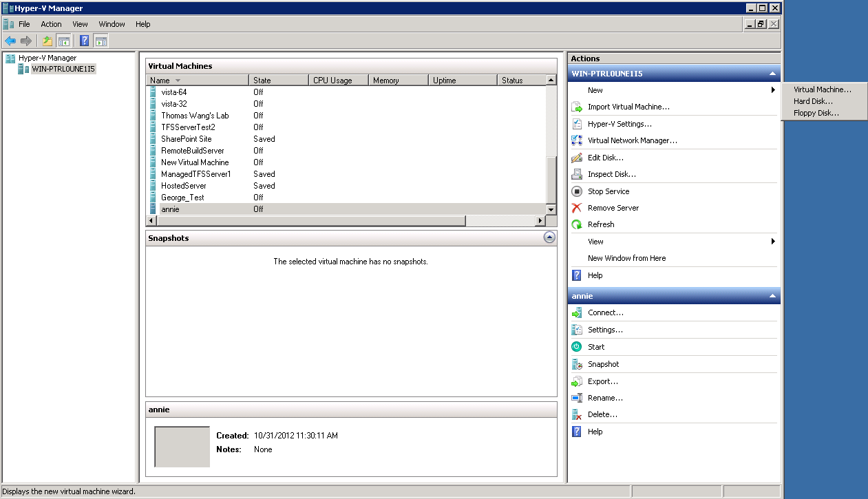Collapse the annie actions section
868x499 pixels.
(x=772, y=296)
